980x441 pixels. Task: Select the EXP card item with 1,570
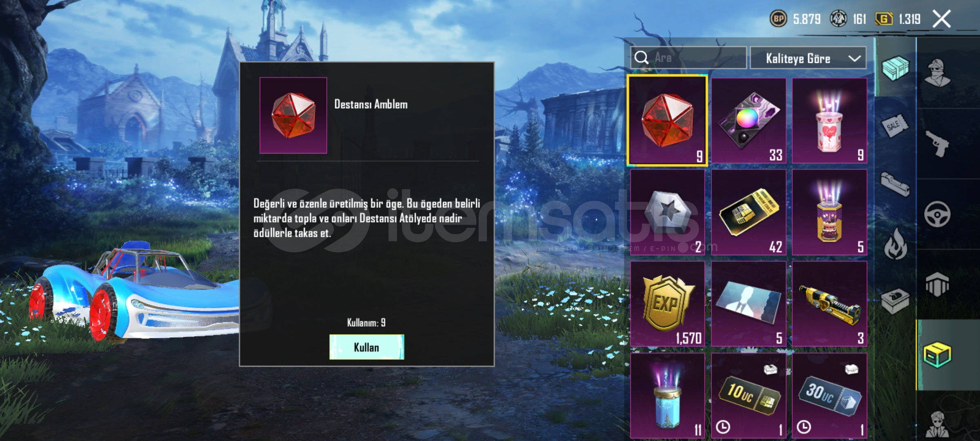click(668, 304)
